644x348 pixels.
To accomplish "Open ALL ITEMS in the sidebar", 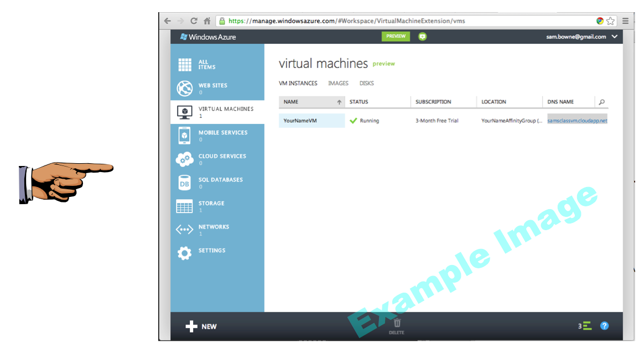I will pyautogui.click(x=217, y=65).
